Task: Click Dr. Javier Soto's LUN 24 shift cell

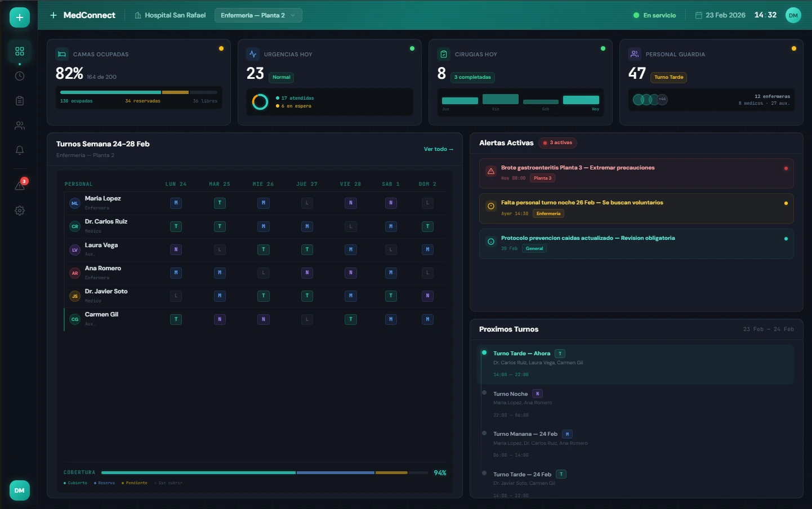Action: [x=176, y=296]
